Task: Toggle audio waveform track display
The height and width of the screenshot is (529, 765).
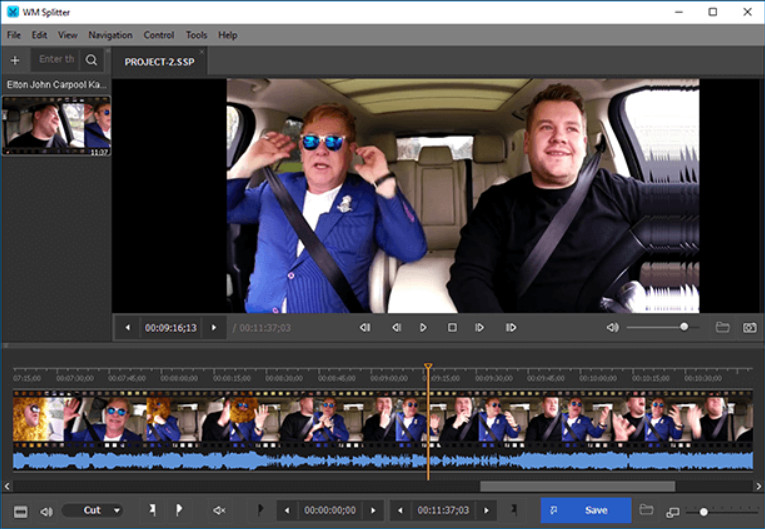Action: (x=46, y=511)
